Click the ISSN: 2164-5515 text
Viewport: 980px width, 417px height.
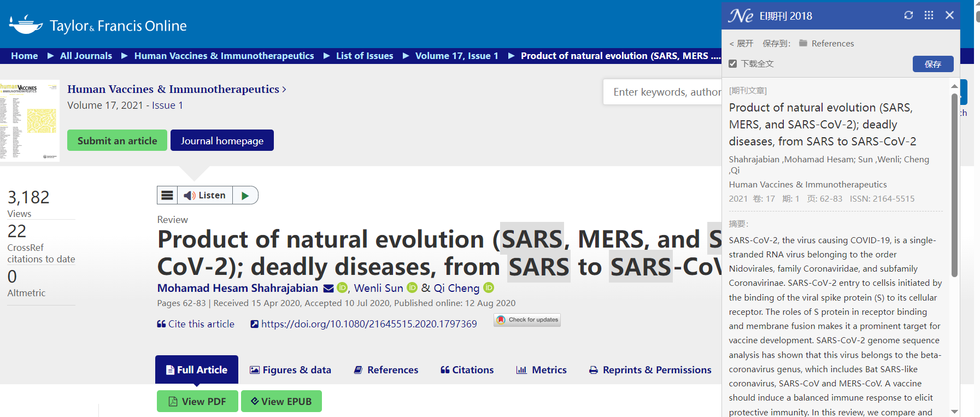pos(882,199)
